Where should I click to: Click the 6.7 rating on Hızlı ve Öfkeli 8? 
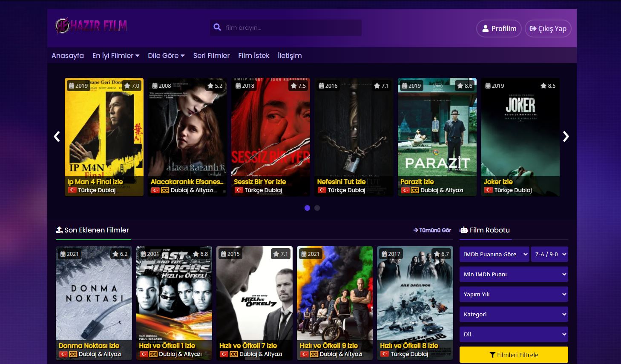(x=441, y=254)
